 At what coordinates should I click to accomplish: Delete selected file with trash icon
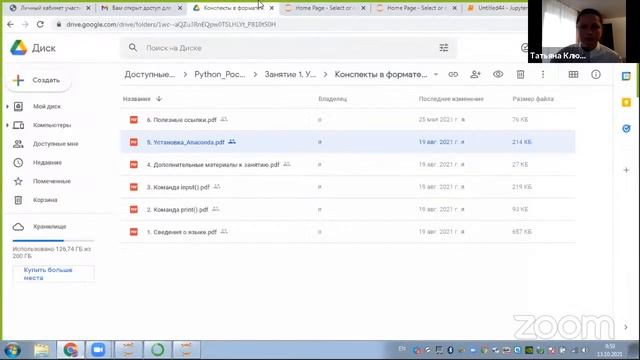click(520, 75)
